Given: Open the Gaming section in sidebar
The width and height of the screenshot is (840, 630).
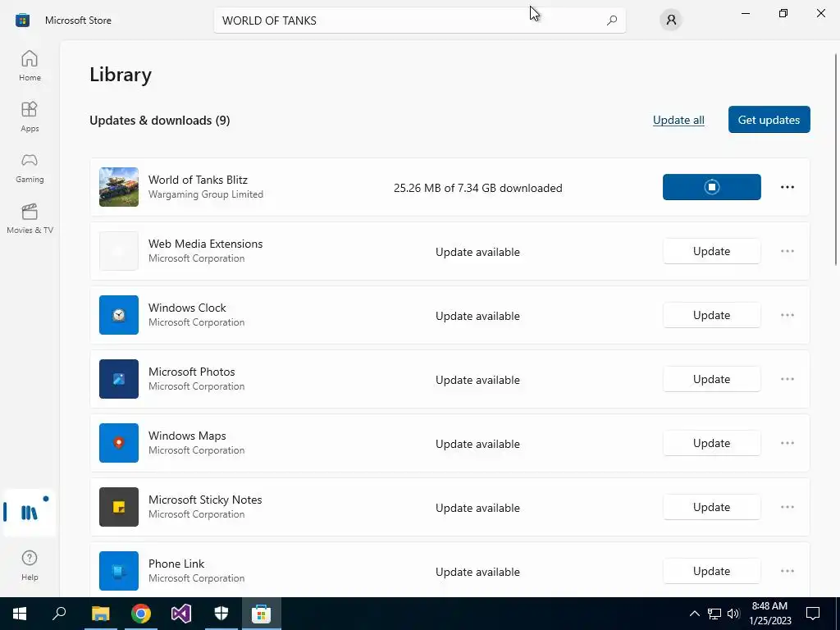Looking at the screenshot, I should pyautogui.click(x=30, y=167).
